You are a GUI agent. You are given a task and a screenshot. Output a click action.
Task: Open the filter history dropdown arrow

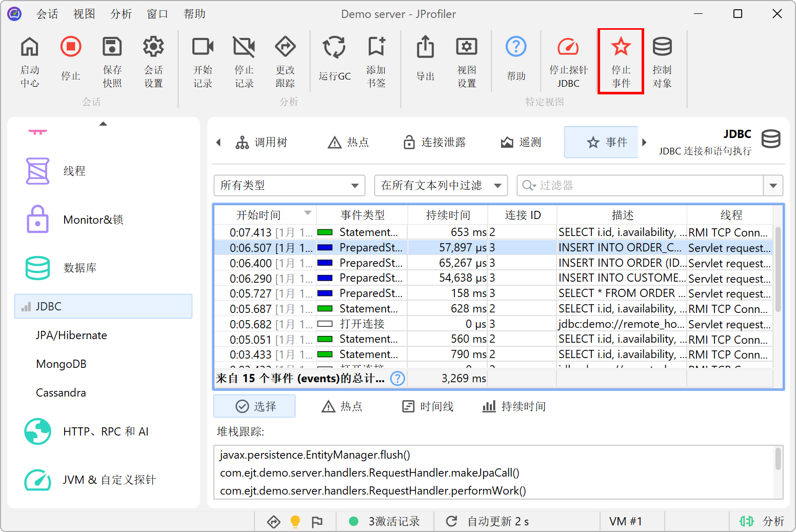tap(773, 185)
